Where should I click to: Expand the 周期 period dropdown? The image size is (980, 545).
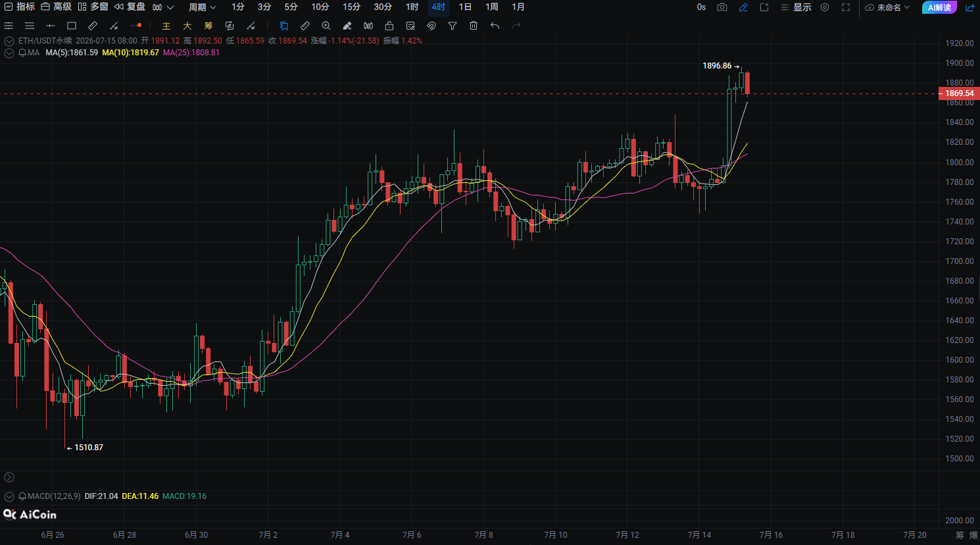click(202, 7)
